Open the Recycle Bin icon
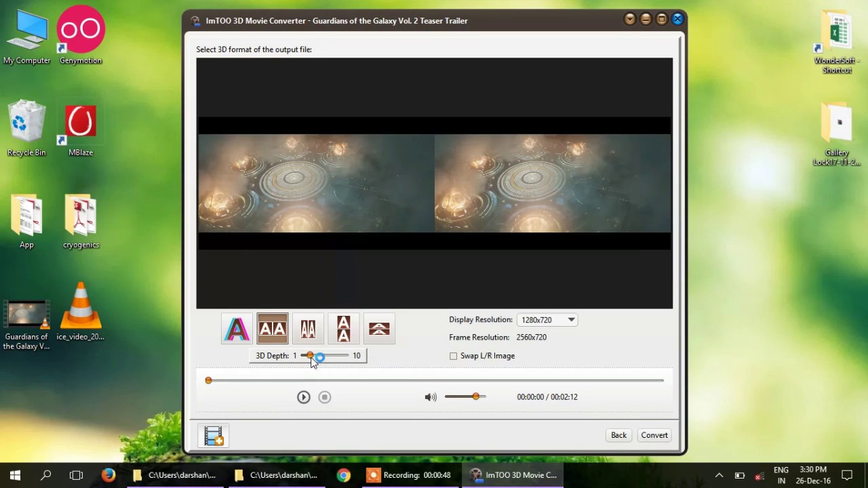The height and width of the screenshot is (488, 868). pyautogui.click(x=26, y=129)
